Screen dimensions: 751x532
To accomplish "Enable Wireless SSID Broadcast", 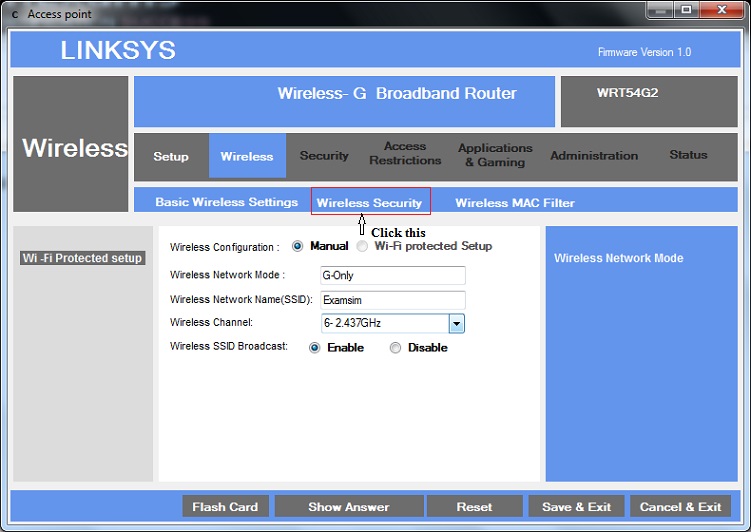I will point(314,348).
